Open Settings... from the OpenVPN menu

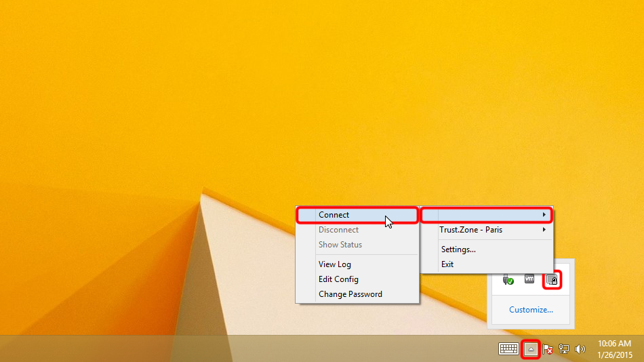(x=458, y=249)
